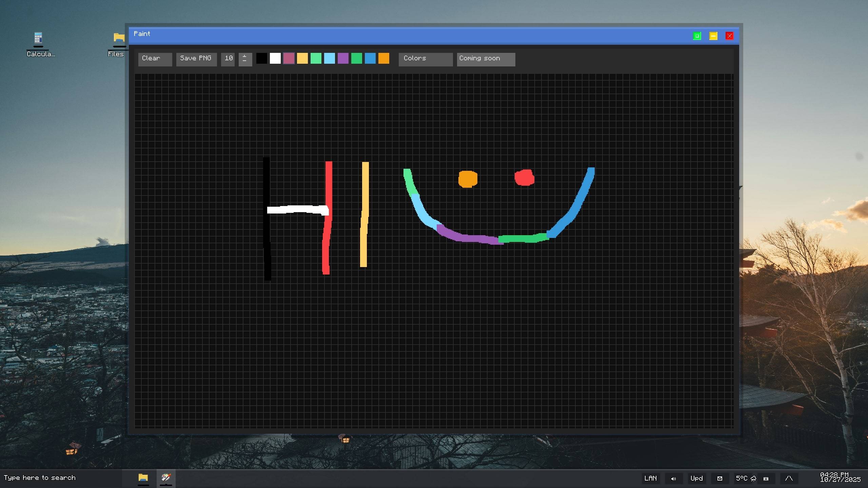Open the Colors dropdown
868x488 pixels.
pos(425,59)
